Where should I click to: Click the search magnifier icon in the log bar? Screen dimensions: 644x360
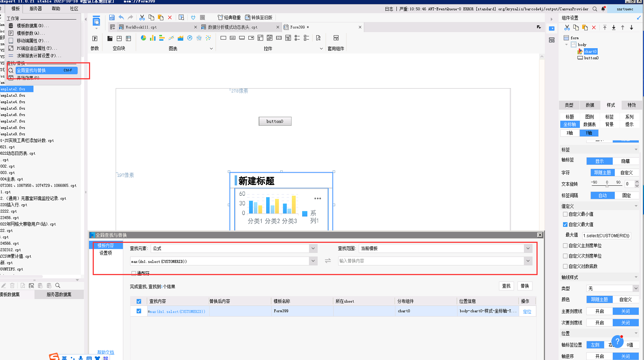coord(595,9)
